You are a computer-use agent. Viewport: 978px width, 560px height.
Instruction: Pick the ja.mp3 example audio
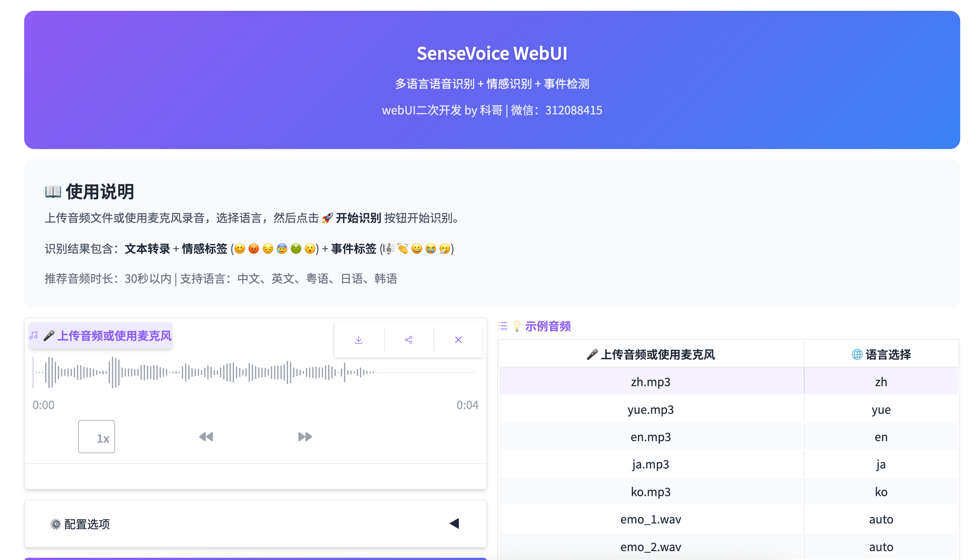tap(650, 464)
